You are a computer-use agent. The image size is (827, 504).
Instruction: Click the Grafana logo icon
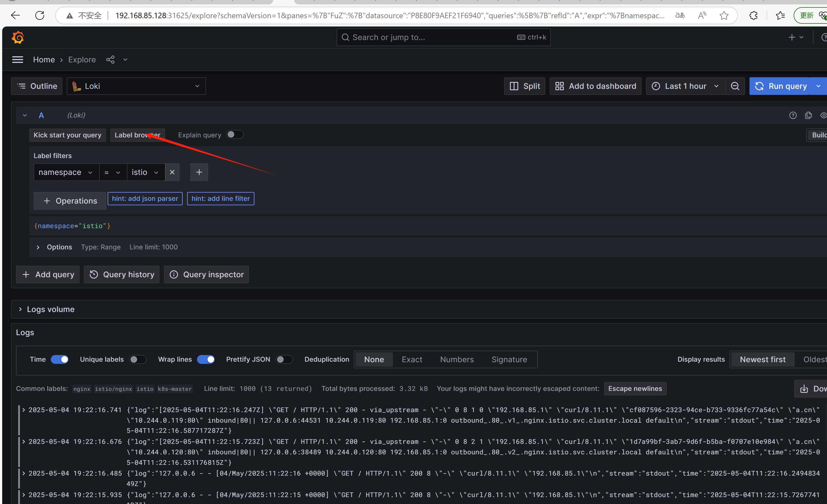tap(18, 37)
